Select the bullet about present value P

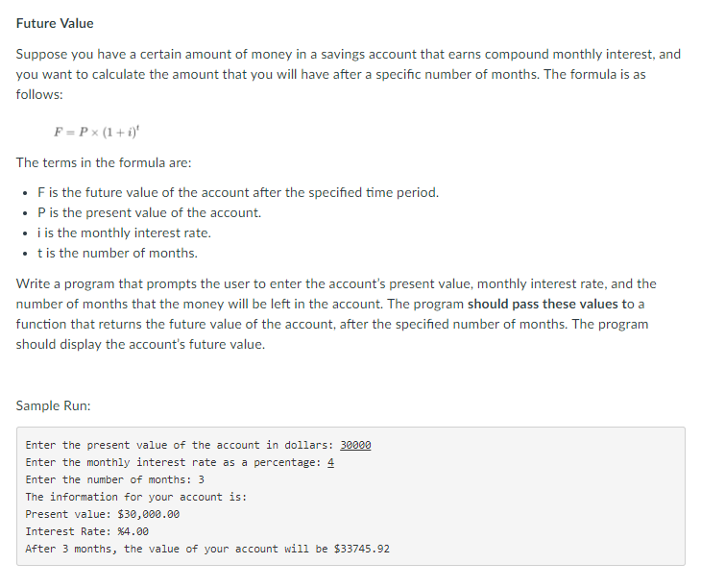tap(149, 212)
